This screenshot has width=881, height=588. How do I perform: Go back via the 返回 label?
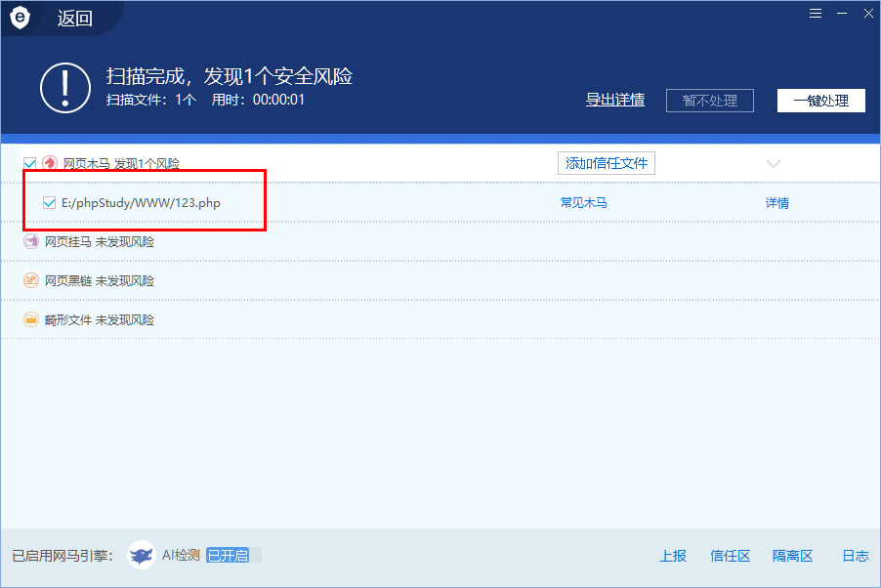point(75,19)
